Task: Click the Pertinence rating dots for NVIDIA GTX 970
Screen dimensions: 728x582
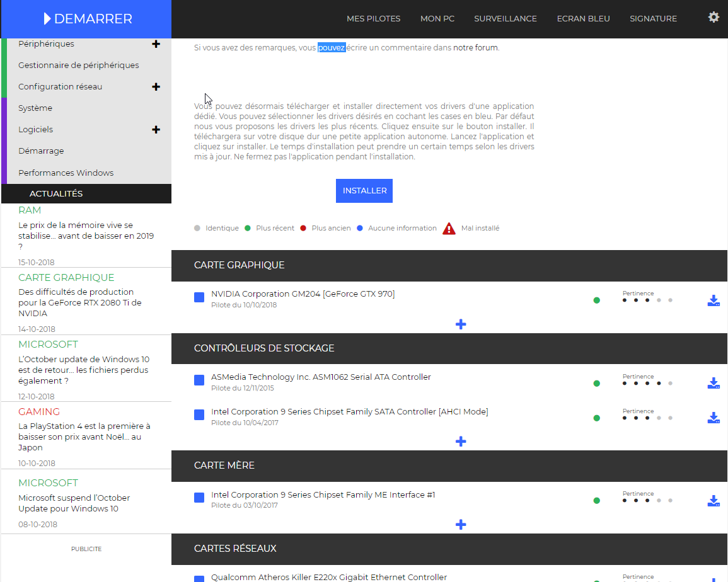Action: point(647,300)
